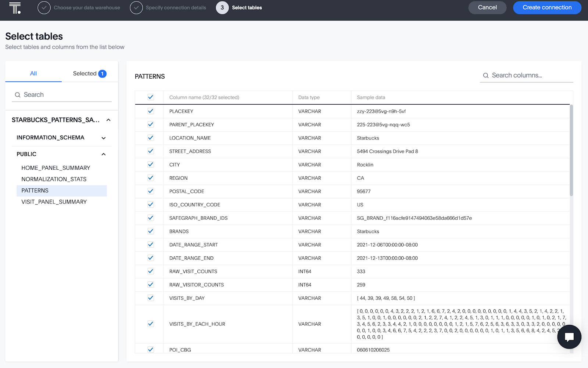Open the chat support bubble
588x368 pixels.
pyautogui.click(x=569, y=337)
